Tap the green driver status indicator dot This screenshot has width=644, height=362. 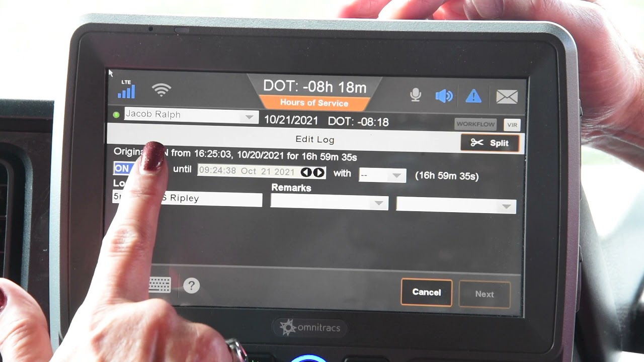(116, 115)
